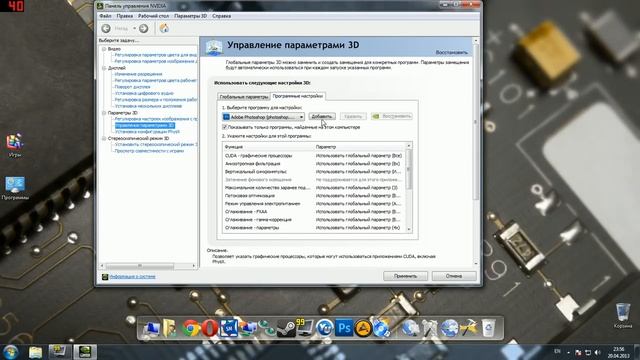Screen dimensions: 640x360
Task: Click the green forward arrow toolbar button
Action: [x=143, y=28]
